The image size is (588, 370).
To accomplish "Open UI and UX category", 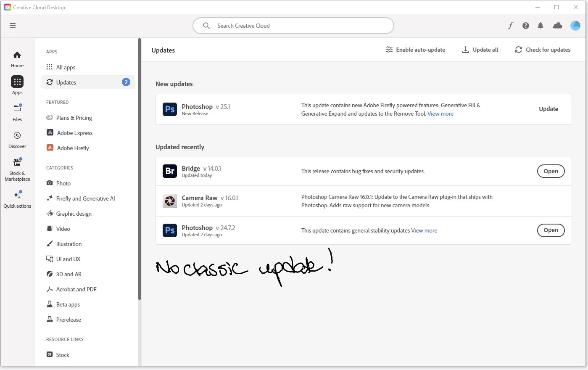I will click(63, 259).
